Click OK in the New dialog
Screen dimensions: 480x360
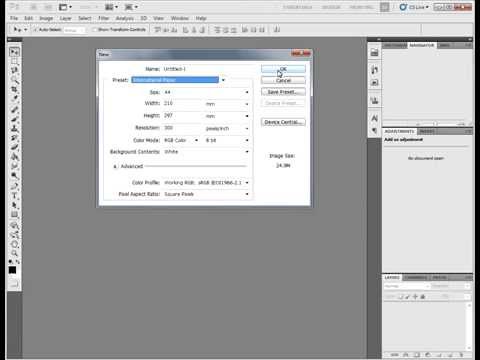click(283, 69)
